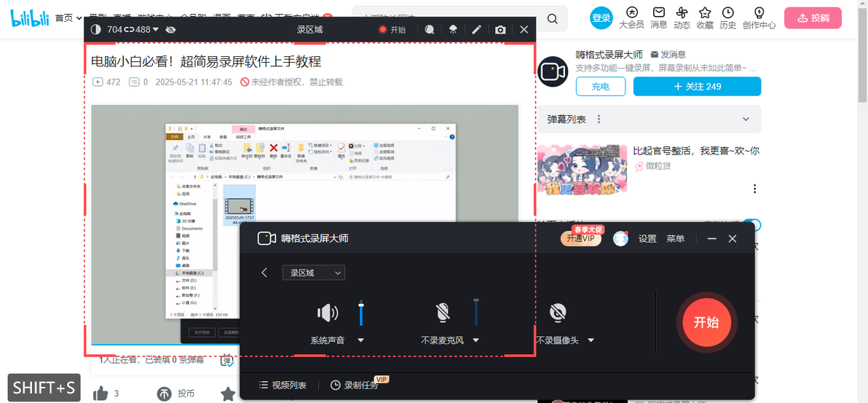
Task: Open 收藏 star icon in header
Action: (705, 18)
